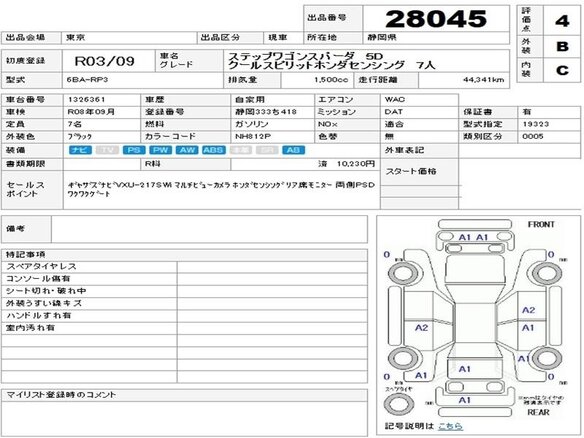Click the transmission value DAT
Viewport: 584px width, 438px height.
coord(393,112)
